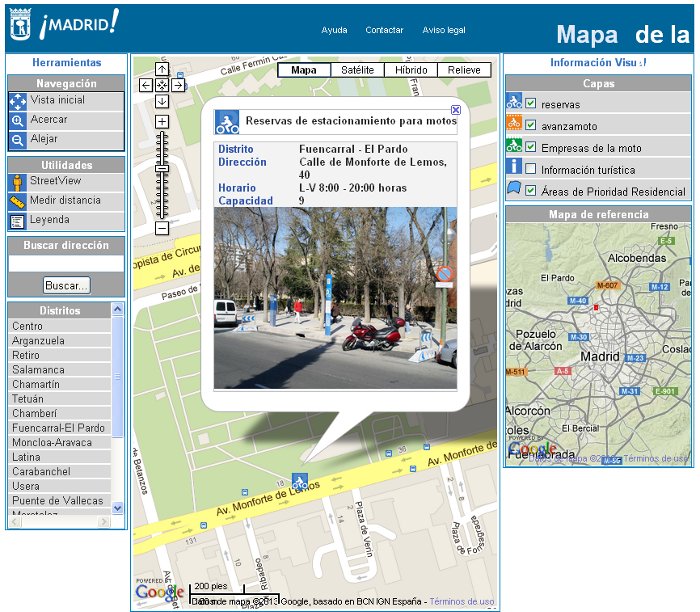This screenshot has width=700, height=612.
Task: Select the Centro district
Action: tap(60, 326)
